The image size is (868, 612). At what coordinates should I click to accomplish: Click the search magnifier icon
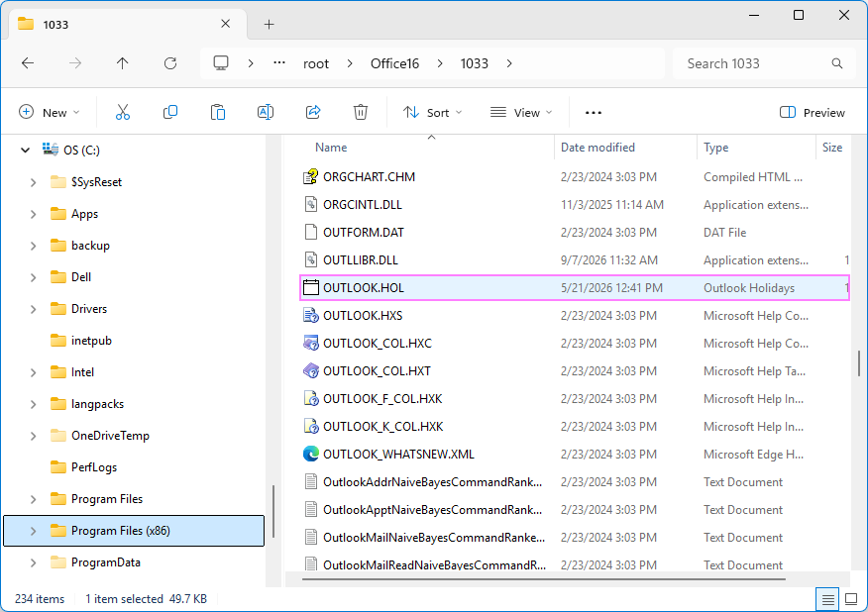click(837, 63)
